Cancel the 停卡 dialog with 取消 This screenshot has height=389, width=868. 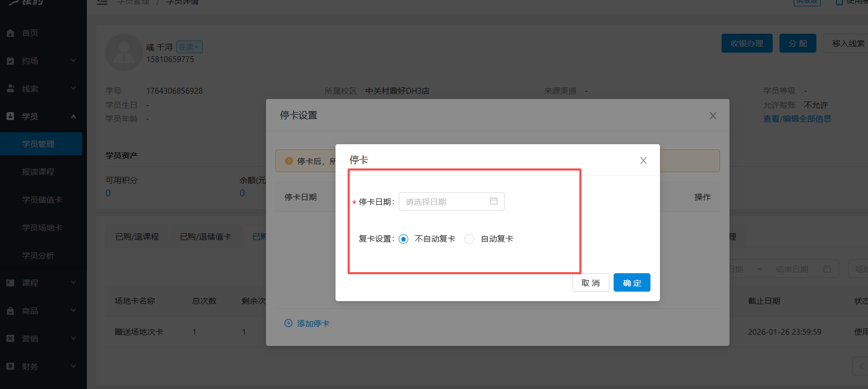[590, 283]
